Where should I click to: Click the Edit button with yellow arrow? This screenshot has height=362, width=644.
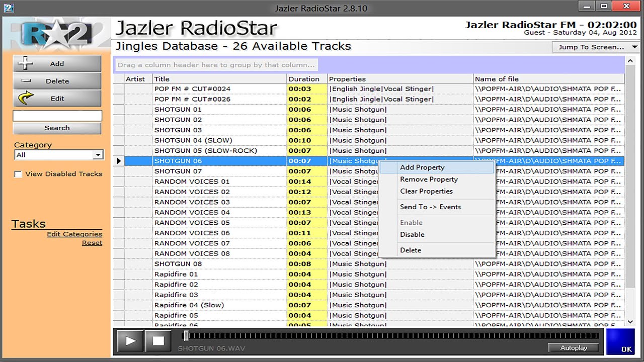point(57,99)
